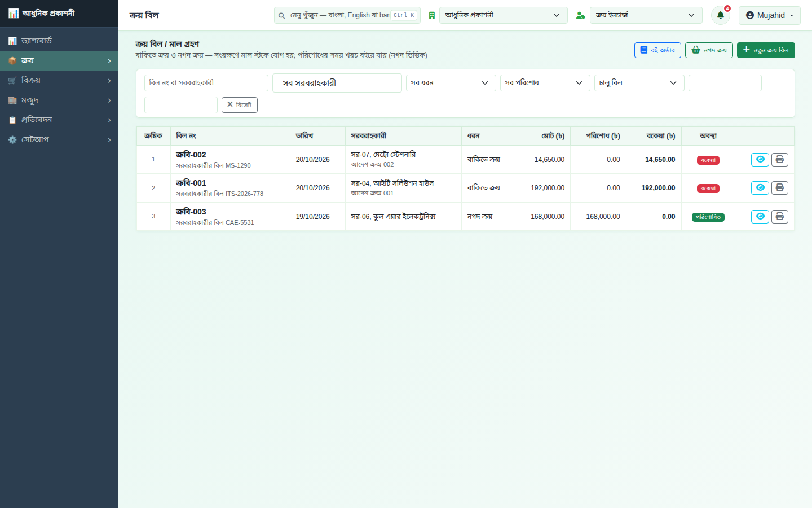The width and height of the screenshot is (812, 508).
Task: Print bill ক্রবি-003
Action: coord(779,217)
